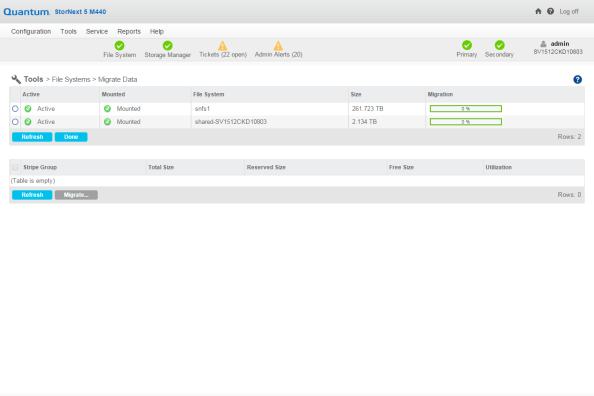Click the snfs1 file system name
This screenshot has height=396, width=594.
(x=202, y=109)
